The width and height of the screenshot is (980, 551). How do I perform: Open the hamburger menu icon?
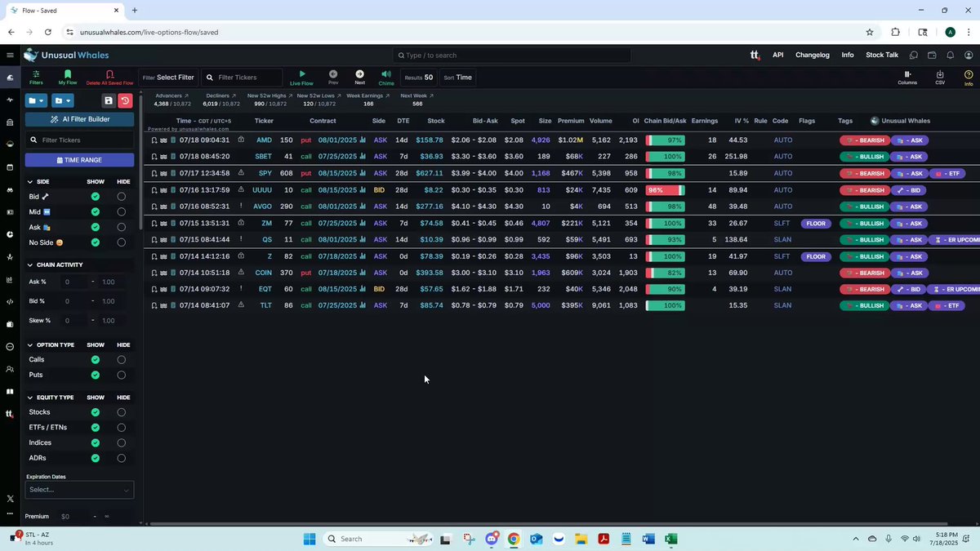point(10,55)
